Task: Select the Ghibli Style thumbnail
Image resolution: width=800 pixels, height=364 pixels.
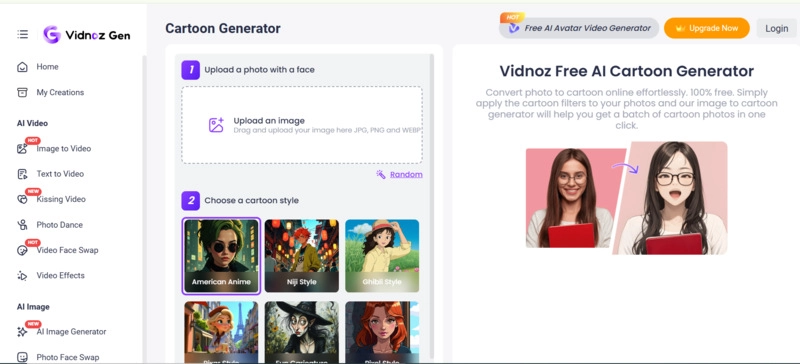Action: point(382,256)
